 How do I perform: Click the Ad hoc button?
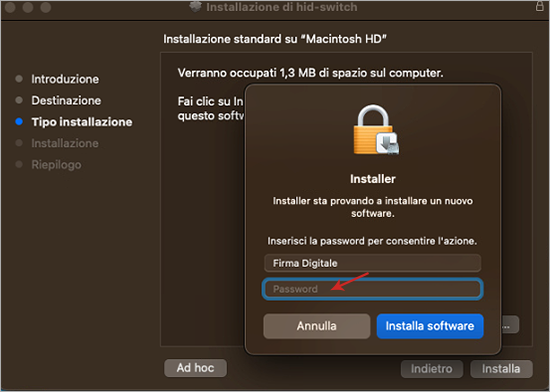point(195,368)
